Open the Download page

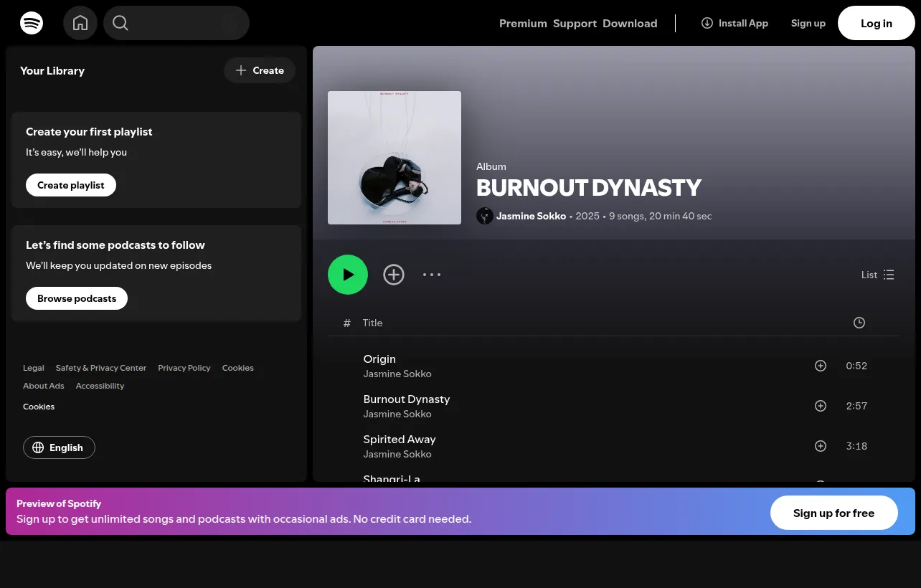point(630,24)
